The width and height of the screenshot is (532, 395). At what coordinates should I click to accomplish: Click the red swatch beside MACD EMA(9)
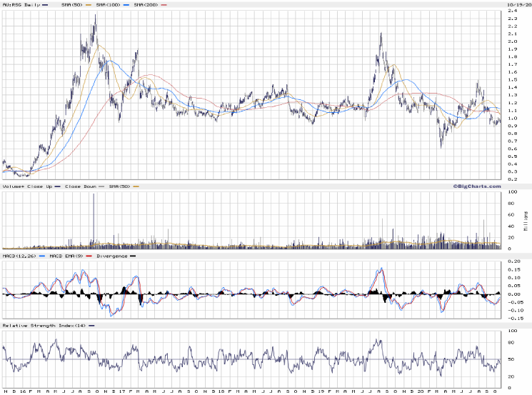point(89,256)
